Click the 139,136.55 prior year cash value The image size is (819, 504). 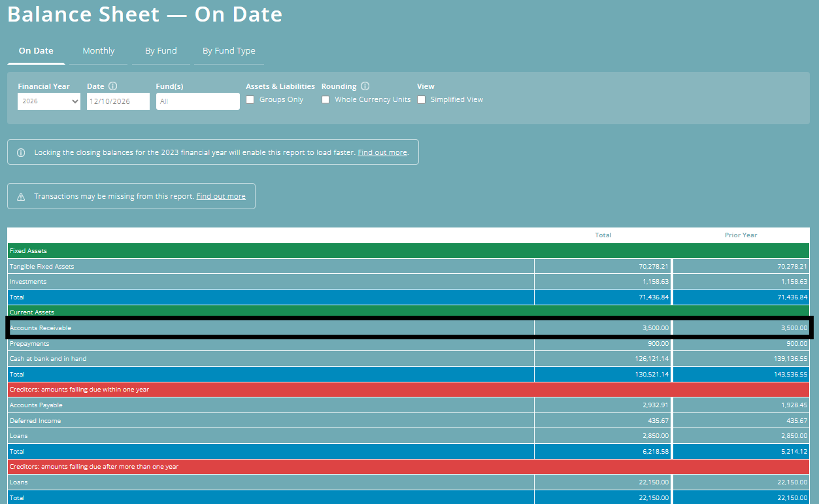pyautogui.click(x=789, y=359)
